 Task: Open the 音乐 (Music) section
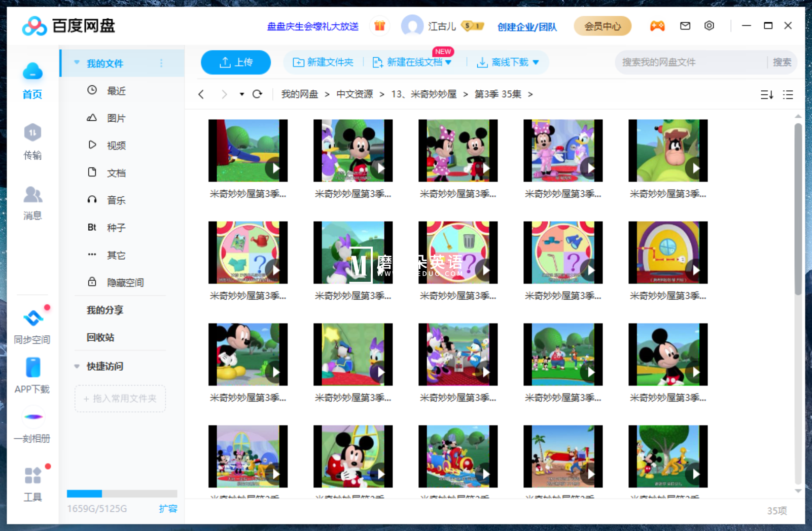point(116,200)
